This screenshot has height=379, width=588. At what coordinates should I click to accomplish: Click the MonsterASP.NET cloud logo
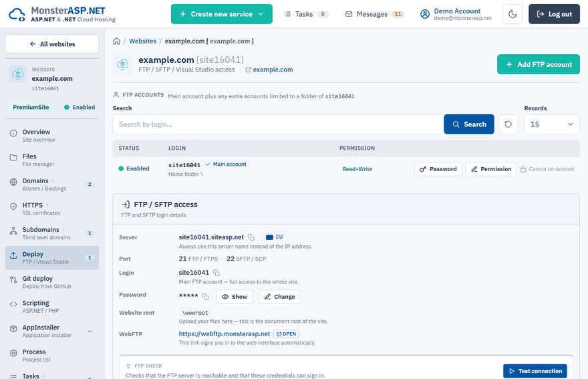click(x=17, y=15)
